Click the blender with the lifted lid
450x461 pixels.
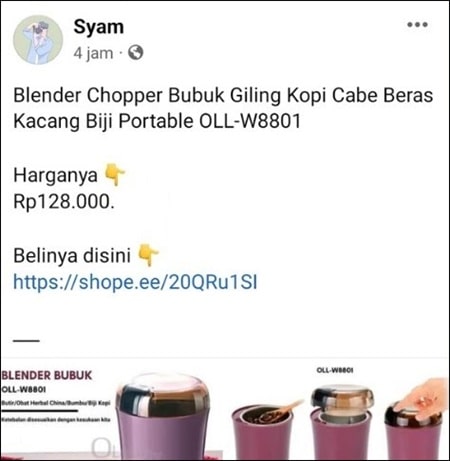click(x=341, y=422)
